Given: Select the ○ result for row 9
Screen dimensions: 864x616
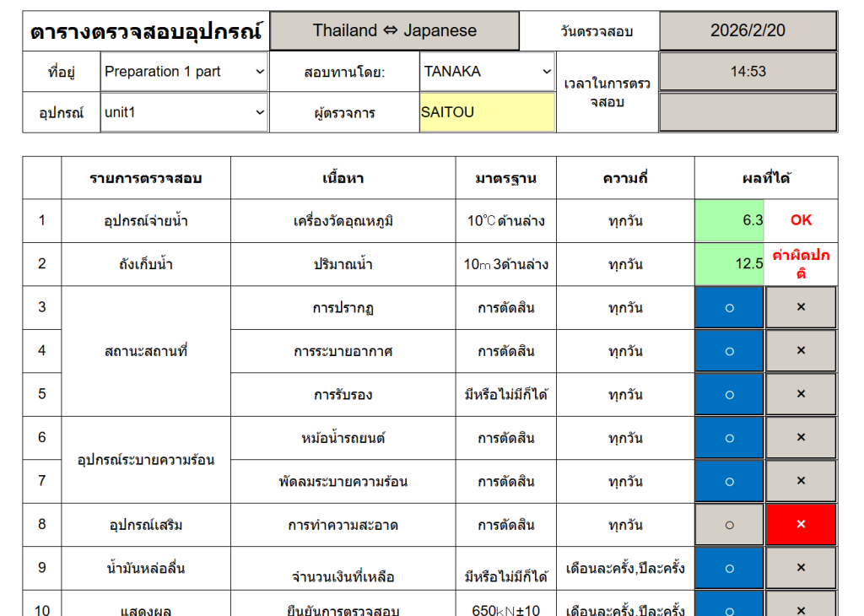Looking at the screenshot, I should (729, 568).
